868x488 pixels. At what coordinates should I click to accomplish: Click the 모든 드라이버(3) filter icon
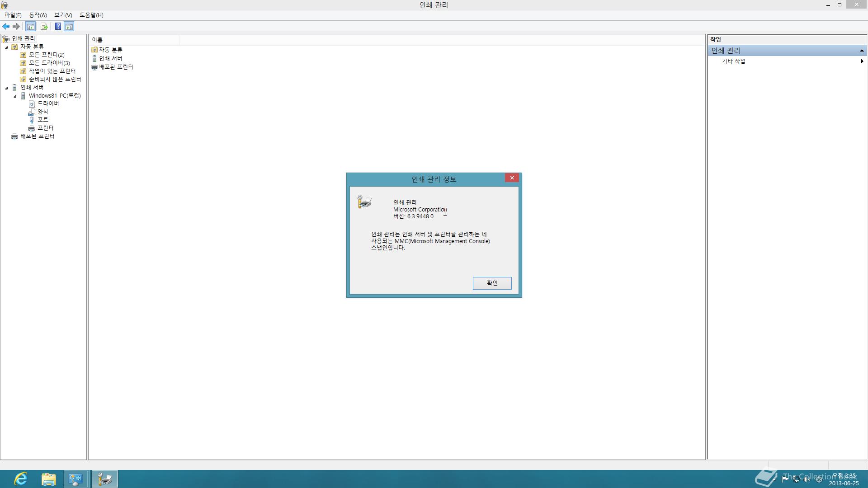(x=23, y=63)
